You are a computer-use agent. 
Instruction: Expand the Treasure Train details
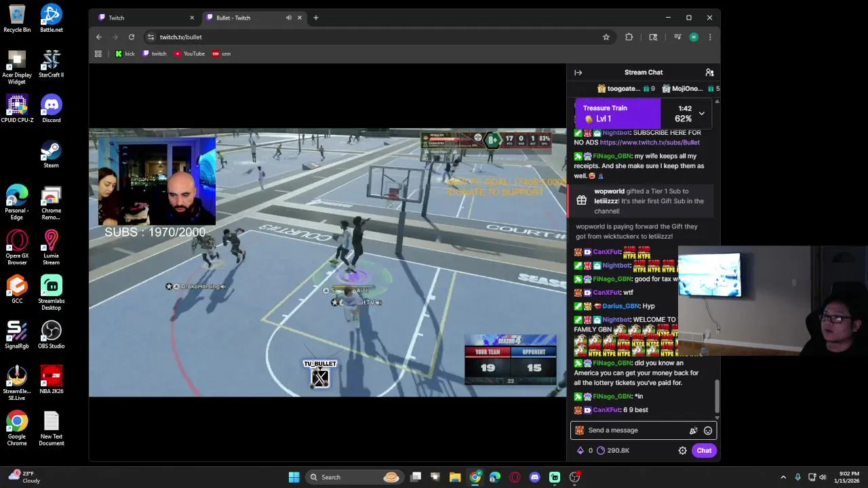pyautogui.click(x=701, y=114)
